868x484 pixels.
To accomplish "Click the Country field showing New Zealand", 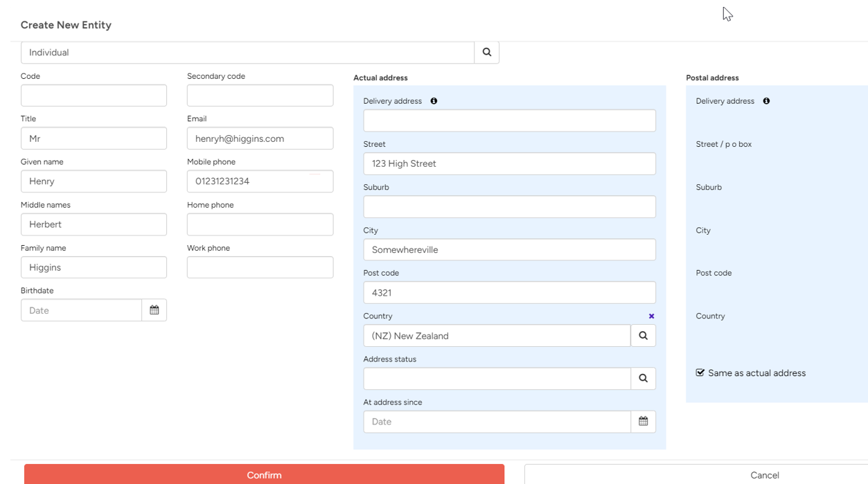I will tap(497, 336).
